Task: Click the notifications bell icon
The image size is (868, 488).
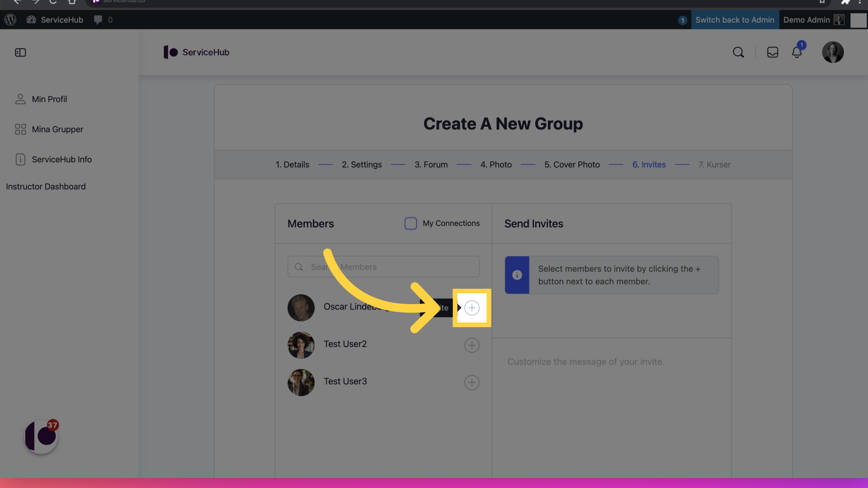Action: coord(797,52)
